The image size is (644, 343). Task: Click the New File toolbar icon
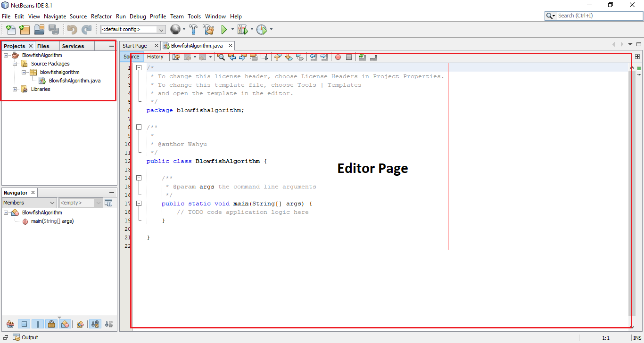10,30
